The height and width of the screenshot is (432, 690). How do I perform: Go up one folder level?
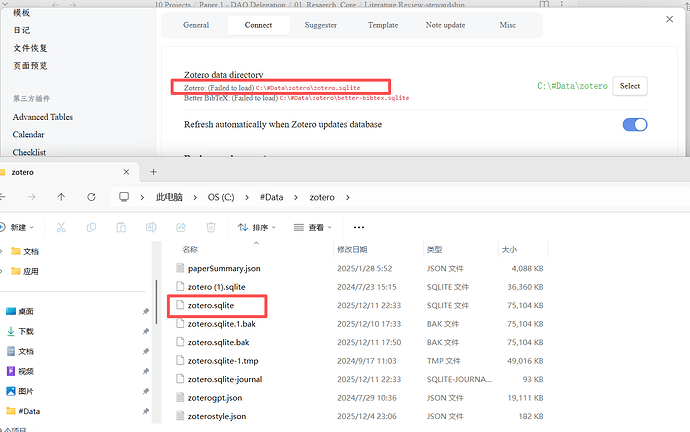tap(62, 197)
